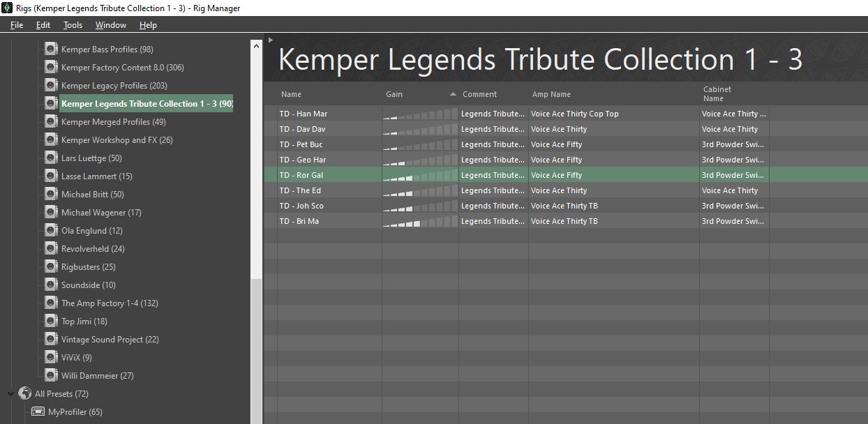Click the Cabinet Name cell of TD - Pet Buc

point(734,144)
